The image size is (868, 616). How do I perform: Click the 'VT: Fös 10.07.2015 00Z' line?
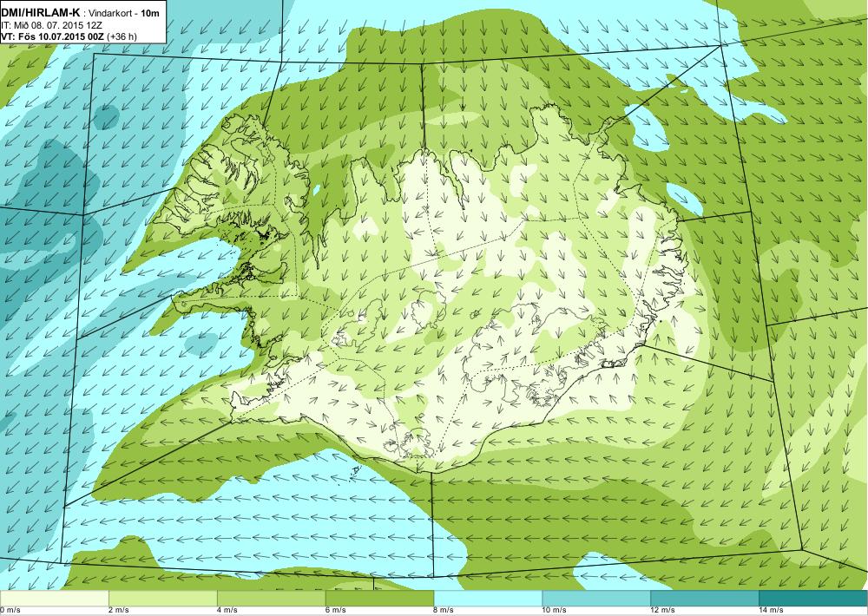click(x=55, y=37)
